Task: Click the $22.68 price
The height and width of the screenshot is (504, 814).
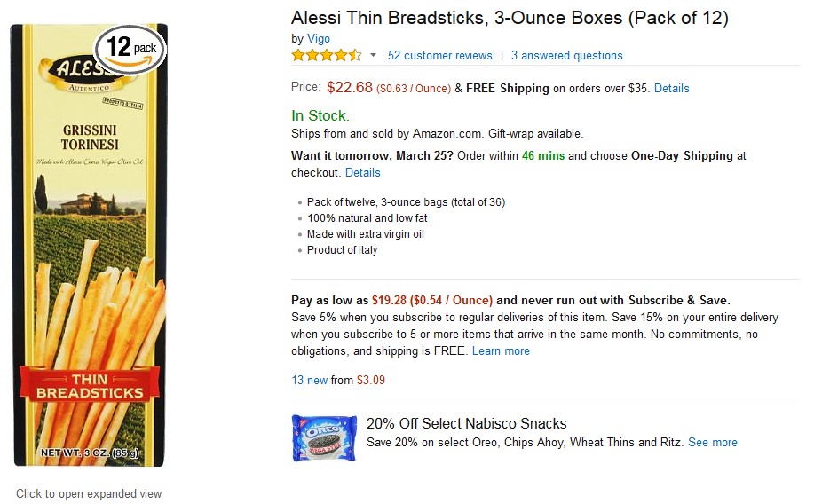Action: [x=349, y=87]
